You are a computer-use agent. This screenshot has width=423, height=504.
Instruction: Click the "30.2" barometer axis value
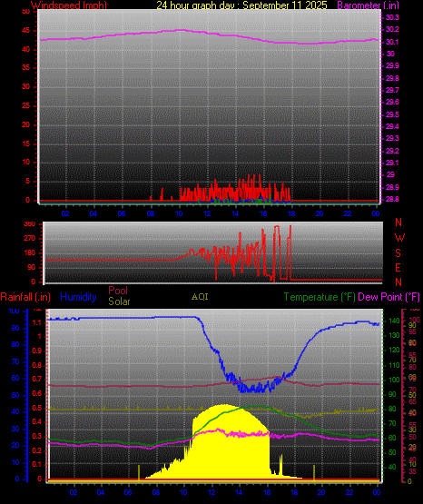click(392, 30)
